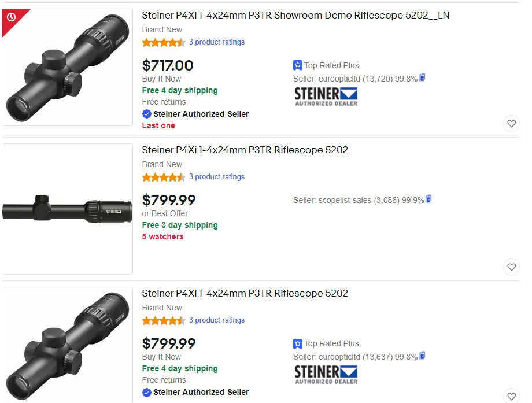Toggle the heart on the second listing
The image size is (532, 403).
(511, 267)
